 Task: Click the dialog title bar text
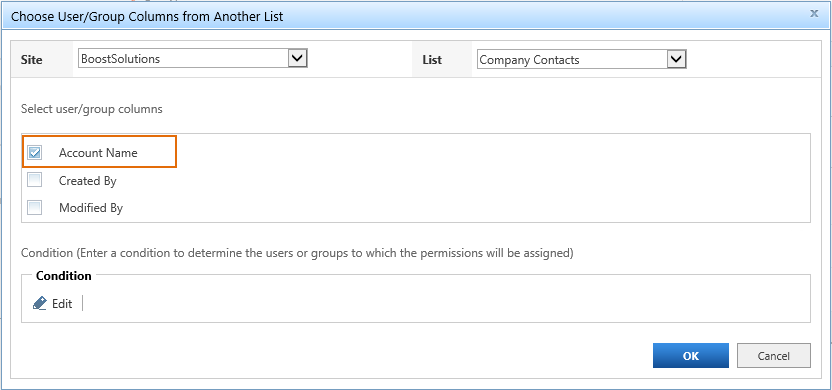tap(147, 16)
